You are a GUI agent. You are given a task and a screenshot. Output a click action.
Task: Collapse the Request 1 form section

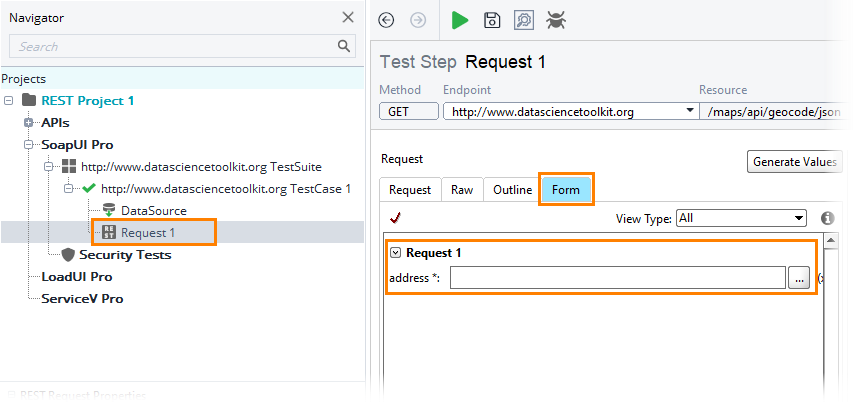pos(396,253)
